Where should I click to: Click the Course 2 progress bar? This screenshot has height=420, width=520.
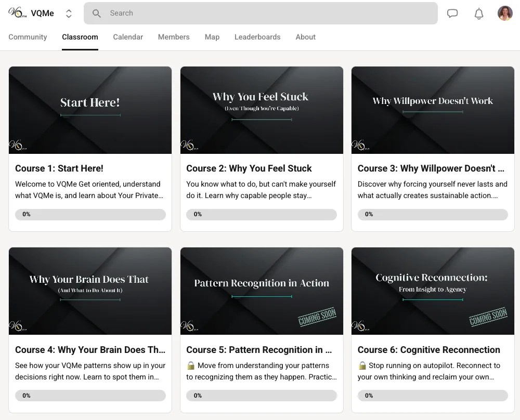coord(262,214)
